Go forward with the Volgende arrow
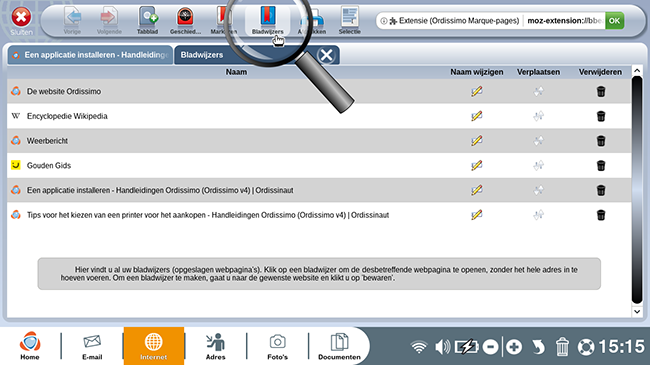Viewport: 650px width, 365px height. pos(109,20)
